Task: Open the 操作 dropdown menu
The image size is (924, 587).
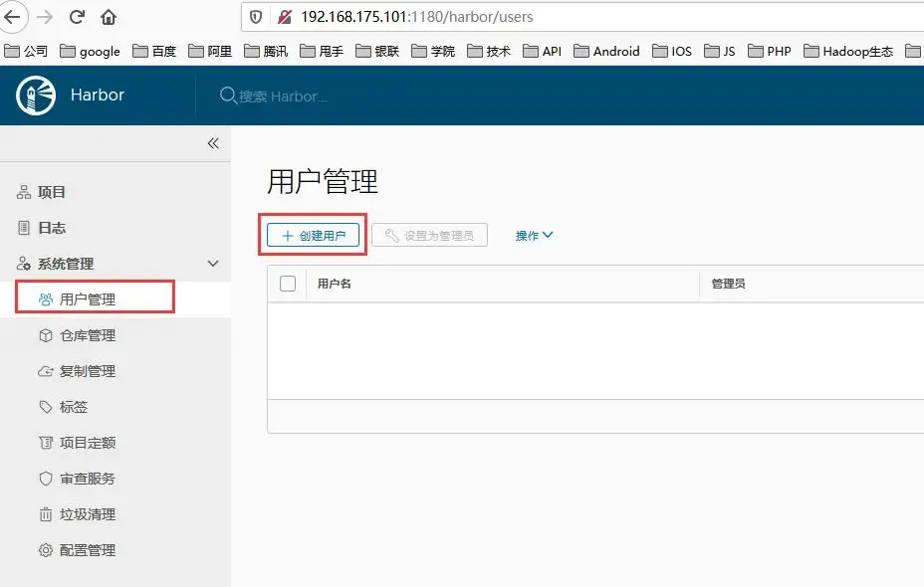Action: tap(534, 235)
